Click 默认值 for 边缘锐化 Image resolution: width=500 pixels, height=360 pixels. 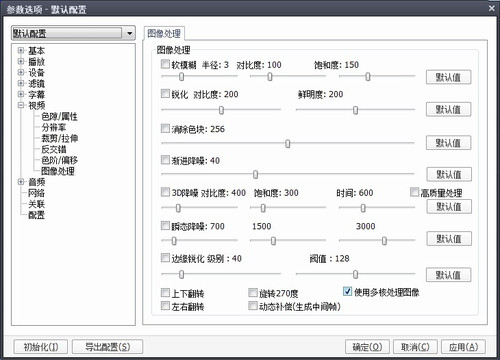[x=448, y=275]
